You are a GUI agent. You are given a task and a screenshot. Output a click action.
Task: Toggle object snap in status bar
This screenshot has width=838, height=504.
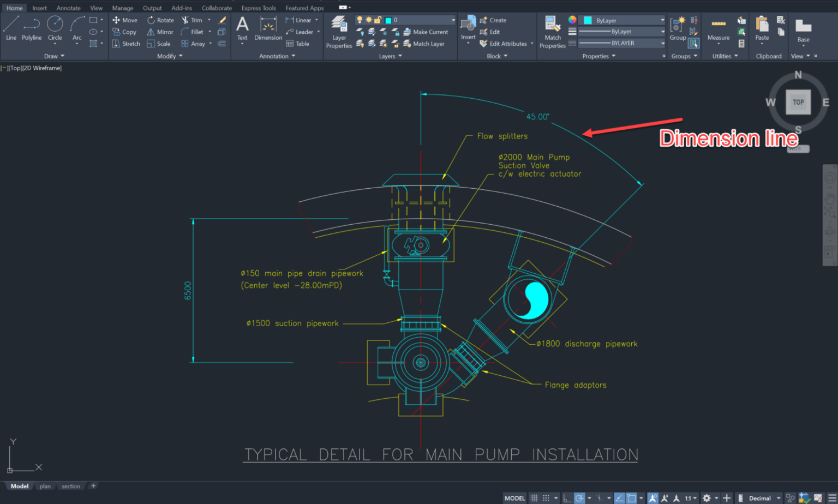(631, 498)
